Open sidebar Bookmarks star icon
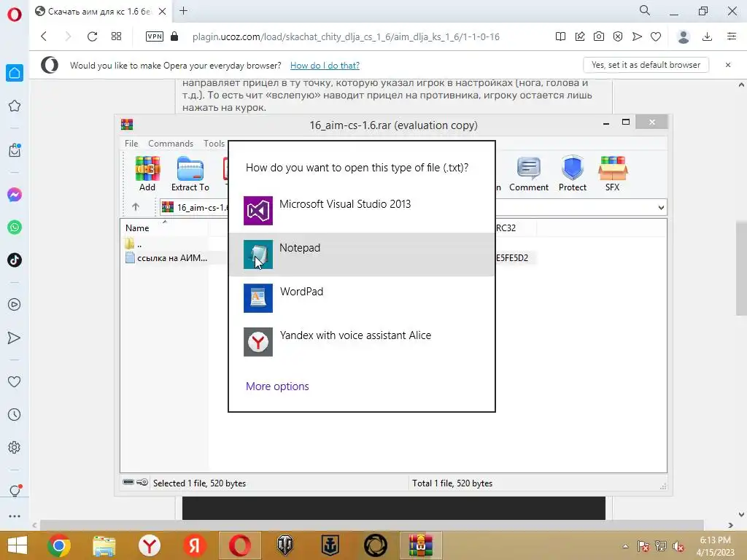The height and width of the screenshot is (560, 747). tap(15, 106)
